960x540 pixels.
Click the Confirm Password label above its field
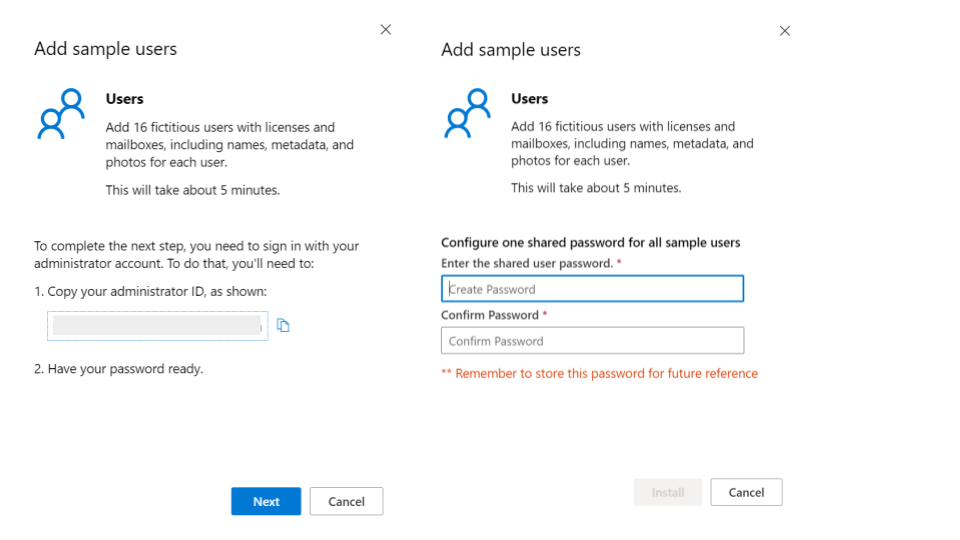490,315
